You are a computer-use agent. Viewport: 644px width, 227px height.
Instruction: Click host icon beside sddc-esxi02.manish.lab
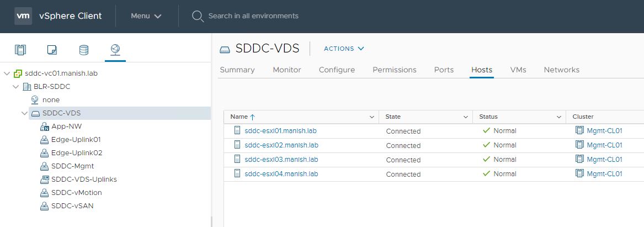point(237,145)
